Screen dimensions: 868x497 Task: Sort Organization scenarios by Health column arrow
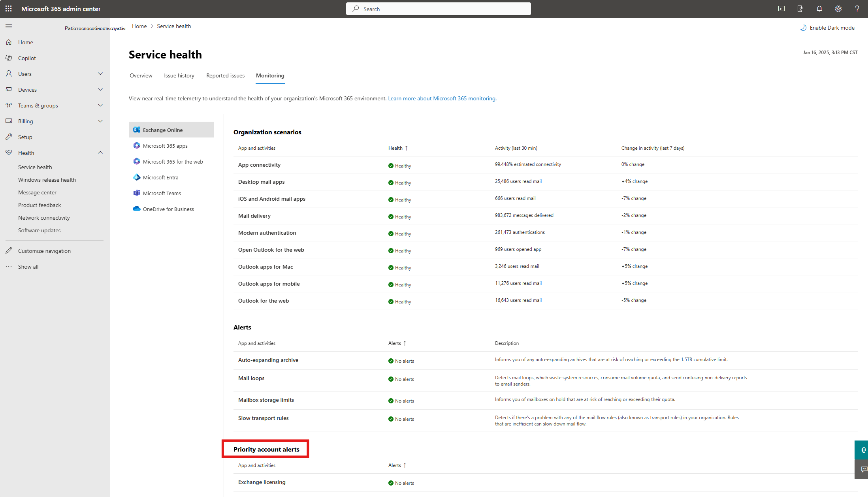tap(406, 148)
